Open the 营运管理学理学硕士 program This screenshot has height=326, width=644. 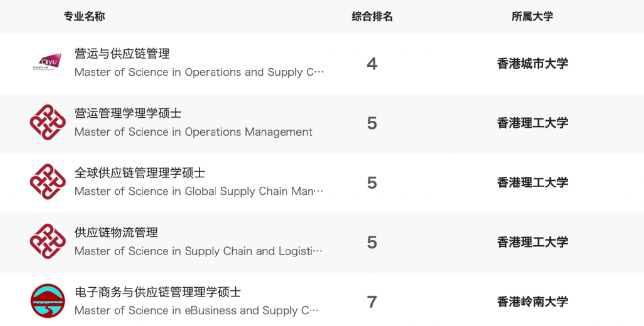pos(128,113)
